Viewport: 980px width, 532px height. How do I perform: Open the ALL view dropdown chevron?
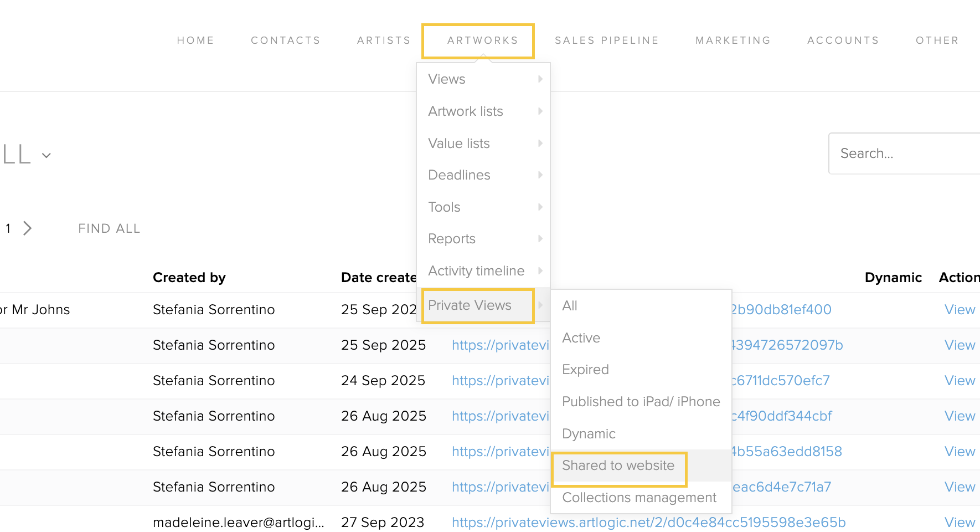(47, 156)
